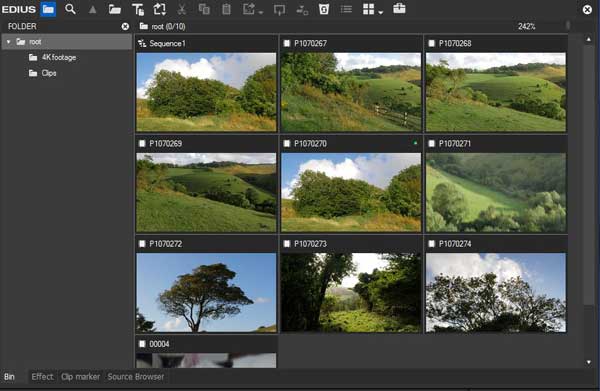Switch to the Clip marker tab
Image resolution: width=600 pixels, height=391 pixels.
[80, 377]
